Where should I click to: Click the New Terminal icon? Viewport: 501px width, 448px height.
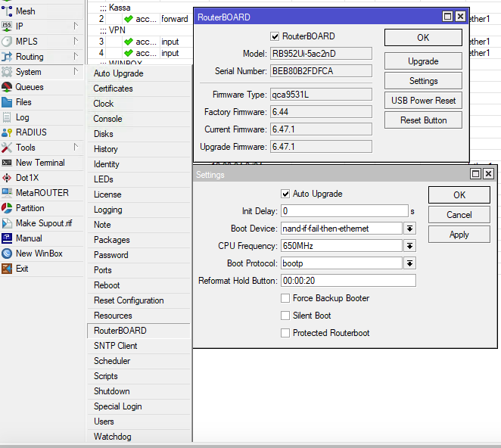[7, 163]
